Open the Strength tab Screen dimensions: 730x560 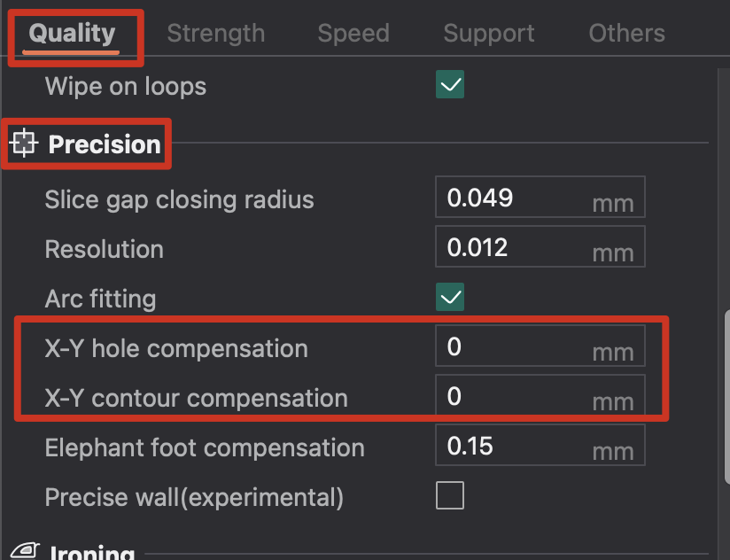point(215,34)
